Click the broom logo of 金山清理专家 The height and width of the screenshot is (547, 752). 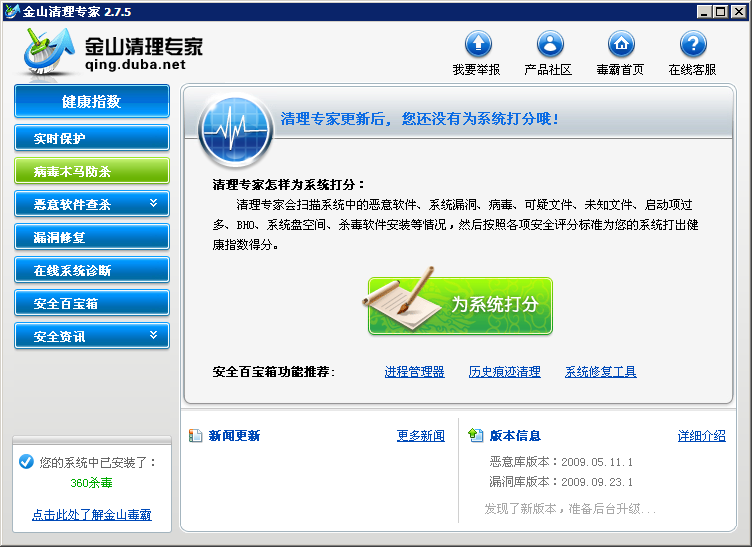click(49, 52)
